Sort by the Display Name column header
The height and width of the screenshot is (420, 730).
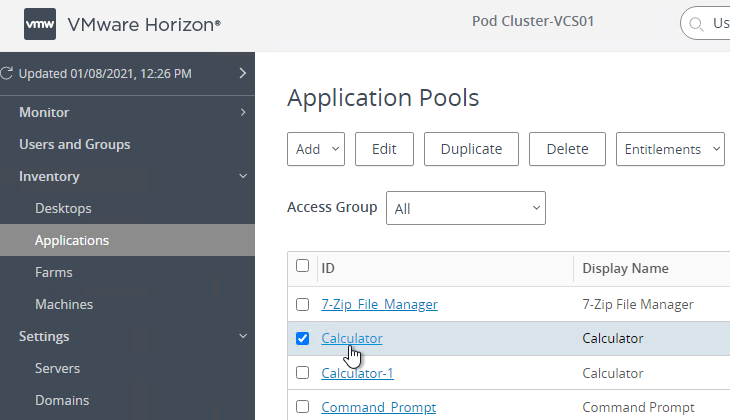[x=625, y=268]
